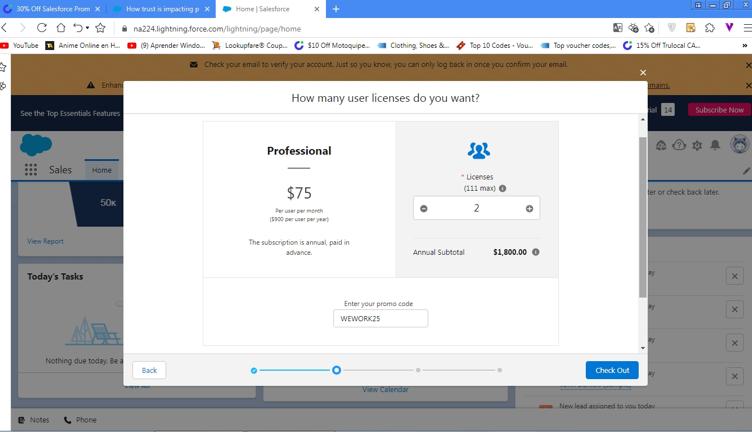
Task: Open View Report link
Action: pos(45,241)
